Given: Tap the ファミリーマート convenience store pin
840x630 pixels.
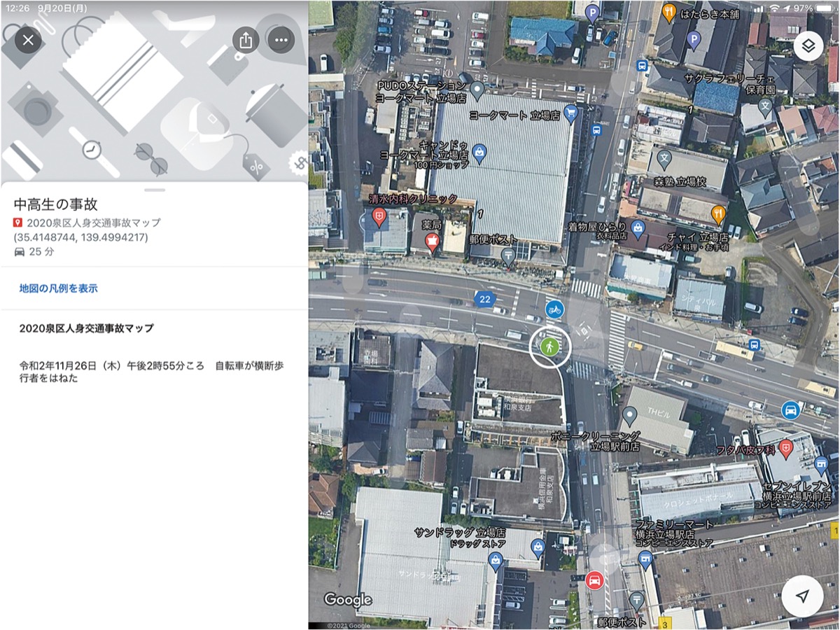Looking at the screenshot, I should pos(645,559).
